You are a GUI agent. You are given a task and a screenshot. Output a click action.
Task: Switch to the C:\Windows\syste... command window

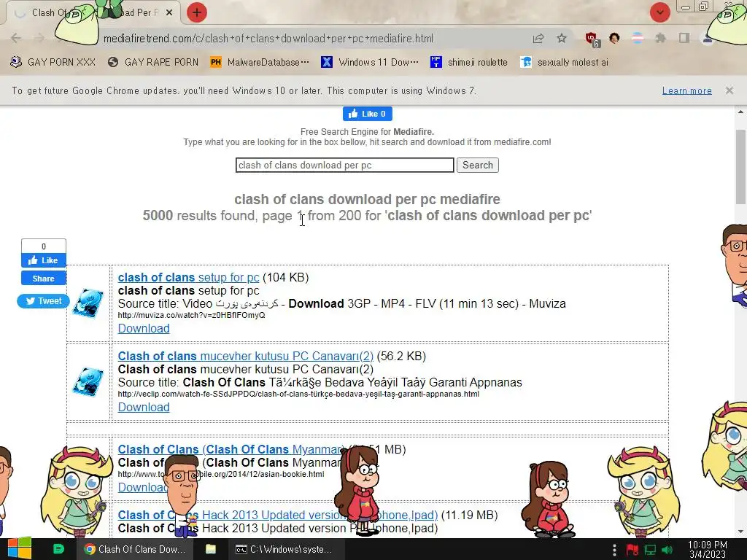point(285,549)
